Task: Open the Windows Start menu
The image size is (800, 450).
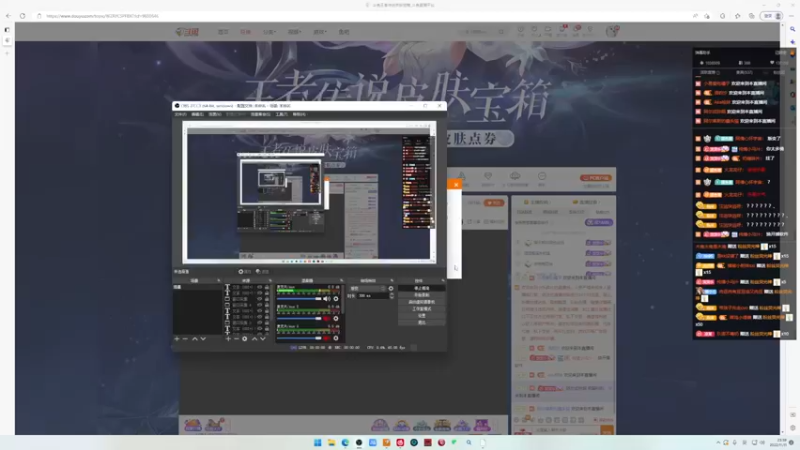Action: [x=317, y=442]
